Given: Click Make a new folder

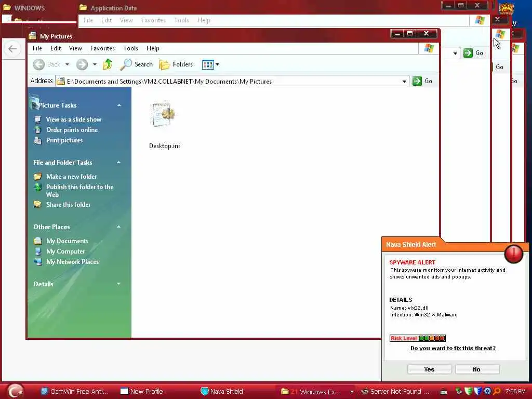Looking at the screenshot, I should pos(72,177).
